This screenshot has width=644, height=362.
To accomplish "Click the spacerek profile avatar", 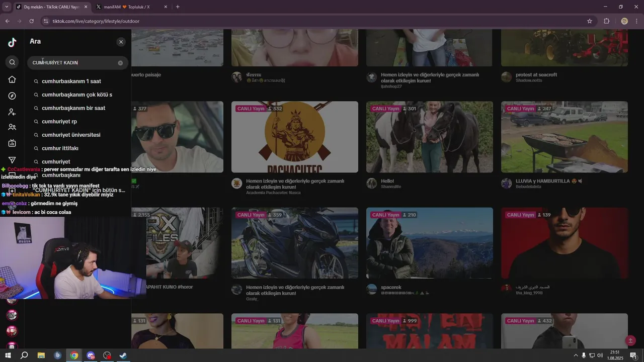I will (x=372, y=290).
